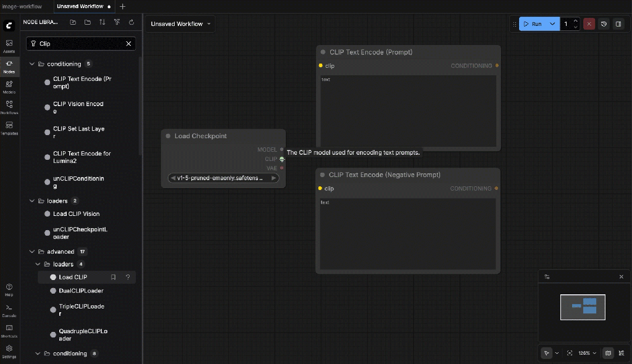This screenshot has height=364, width=632.
Task: Open the Workflows sidebar panel
Action: coord(9,107)
